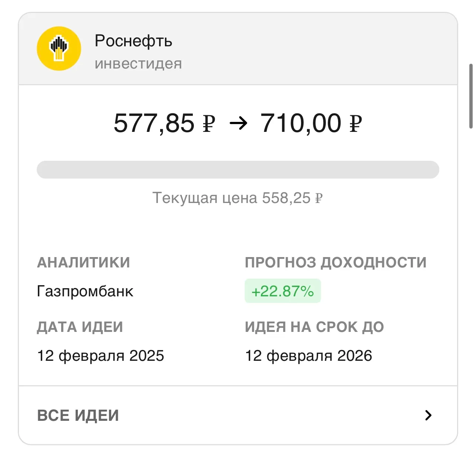Select the инвестидея subtitle

tap(138, 64)
